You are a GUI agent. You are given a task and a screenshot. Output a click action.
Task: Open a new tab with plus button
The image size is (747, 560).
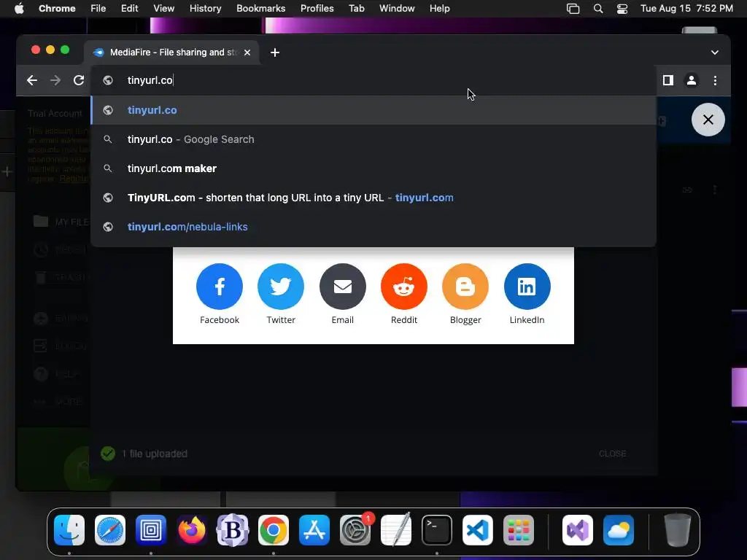click(275, 52)
